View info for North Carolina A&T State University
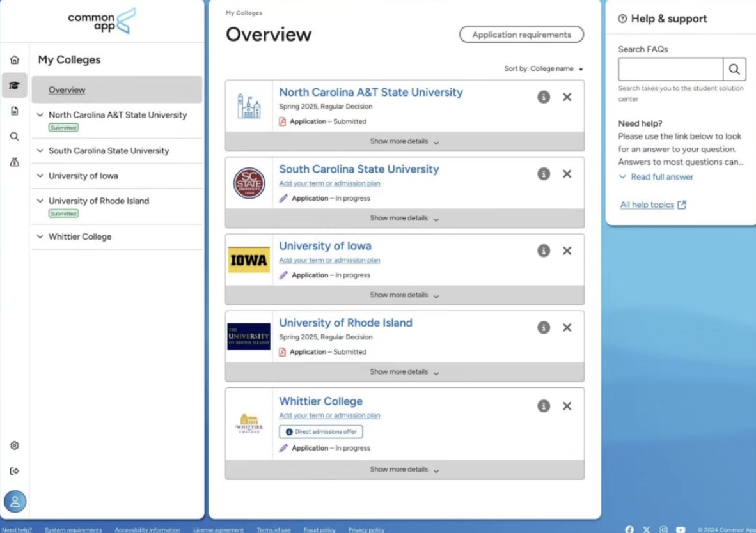756x533 pixels. tap(544, 97)
